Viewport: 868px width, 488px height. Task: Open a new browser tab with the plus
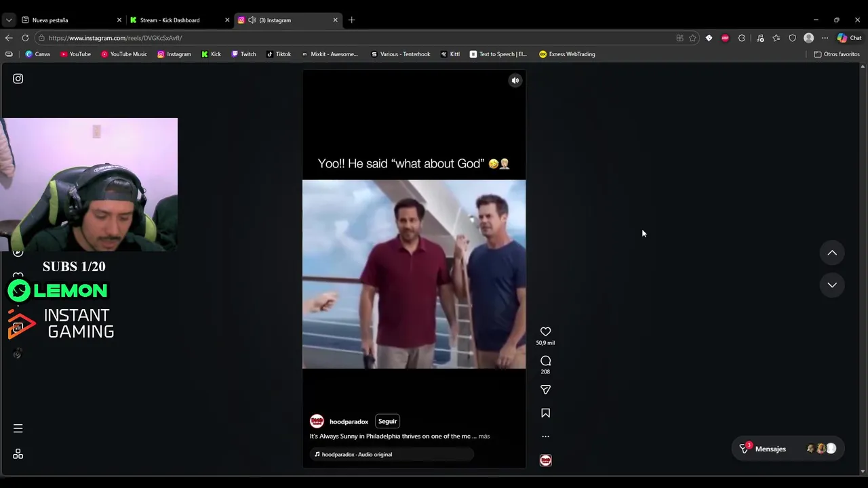(x=351, y=20)
